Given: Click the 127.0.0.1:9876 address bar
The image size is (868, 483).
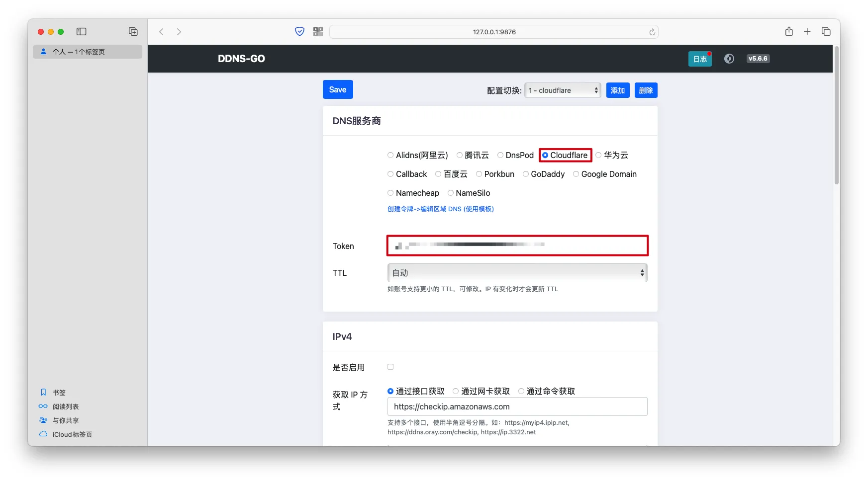Looking at the screenshot, I should 494,32.
